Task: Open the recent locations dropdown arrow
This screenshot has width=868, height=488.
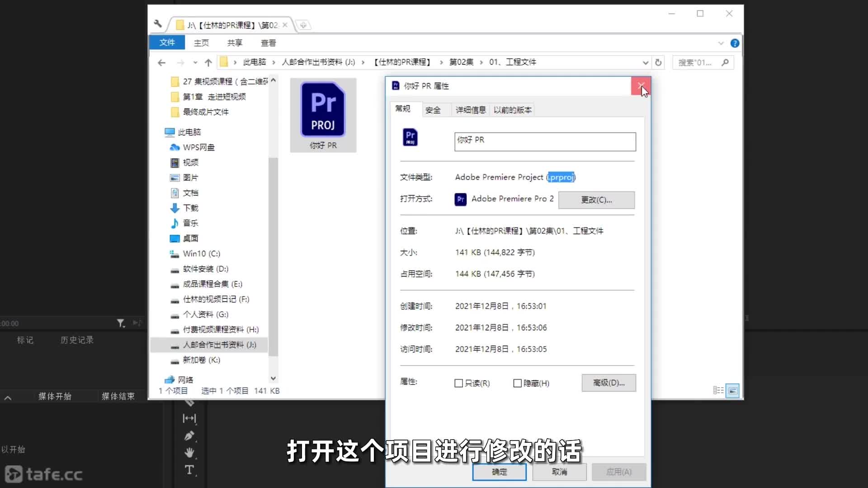Action: pos(195,63)
